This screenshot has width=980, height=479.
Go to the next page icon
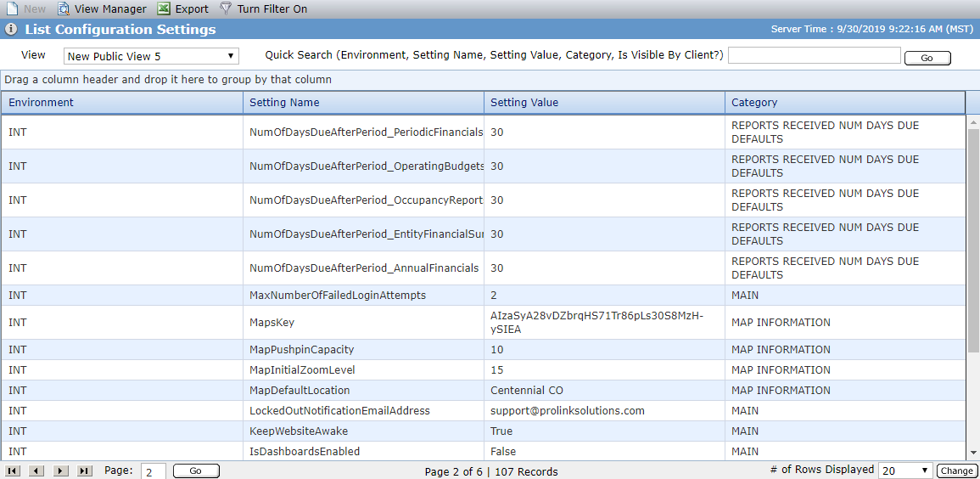(x=60, y=471)
